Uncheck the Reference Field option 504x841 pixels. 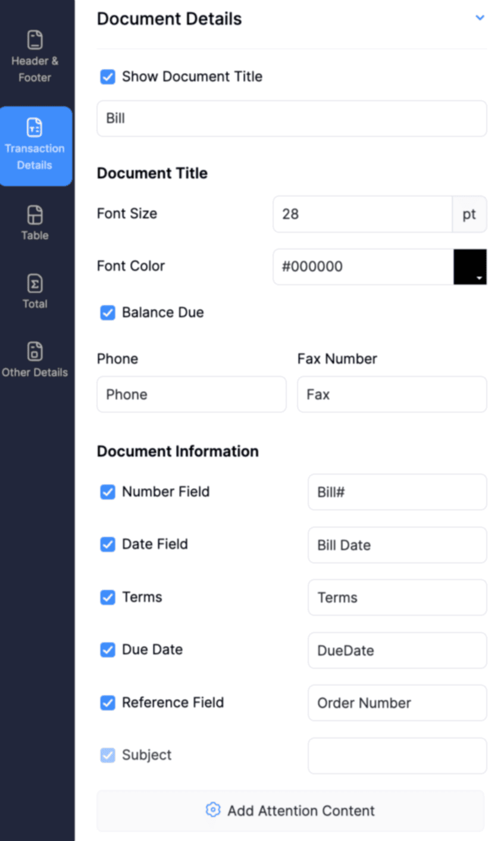point(108,703)
